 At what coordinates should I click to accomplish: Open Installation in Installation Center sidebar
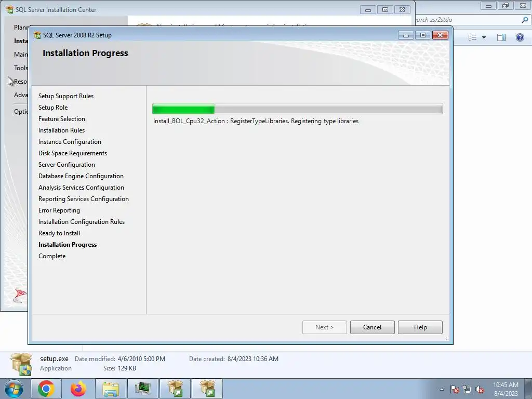(21, 41)
